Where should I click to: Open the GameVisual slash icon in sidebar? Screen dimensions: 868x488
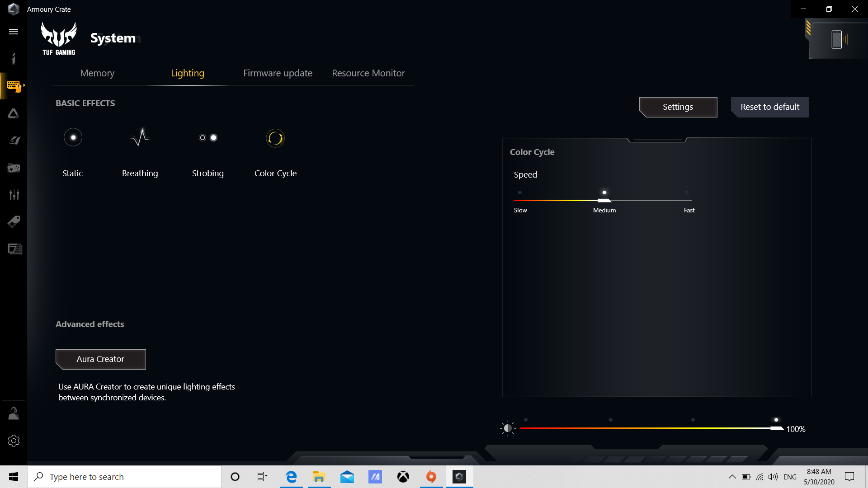14,141
